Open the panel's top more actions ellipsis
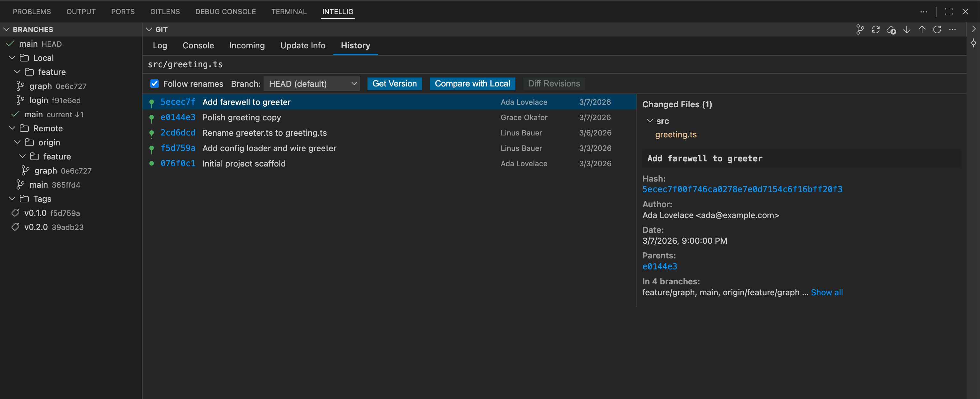The image size is (980, 399). pos(923,12)
